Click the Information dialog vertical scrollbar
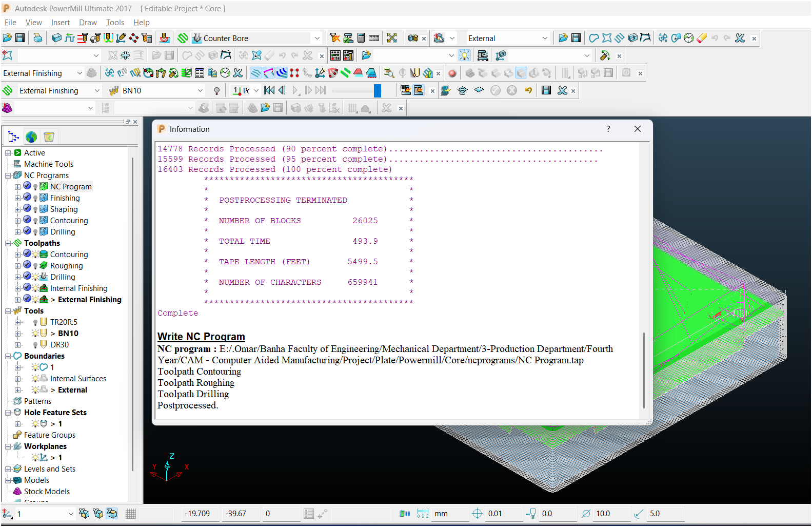The height and width of the screenshot is (527, 812). click(x=644, y=369)
